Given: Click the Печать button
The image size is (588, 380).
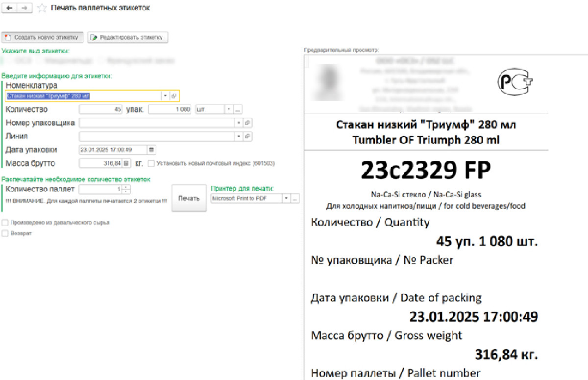Looking at the screenshot, I should point(189,198).
